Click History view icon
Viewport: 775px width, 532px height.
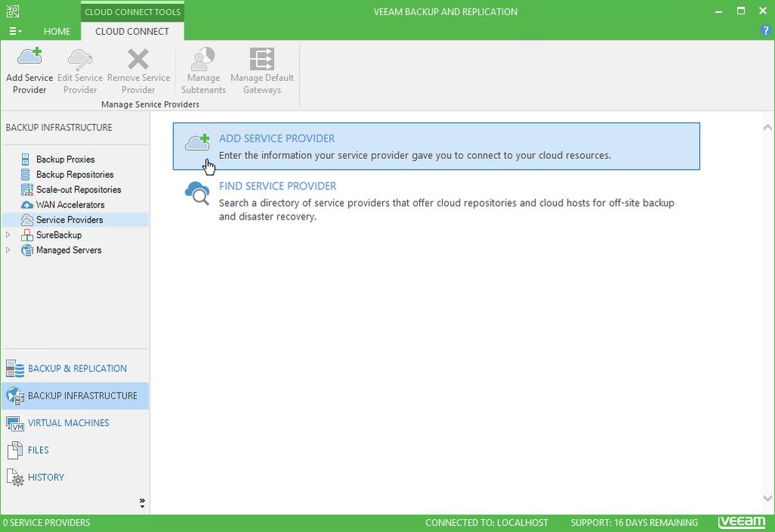pyautogui.click(x=15, y=478)
